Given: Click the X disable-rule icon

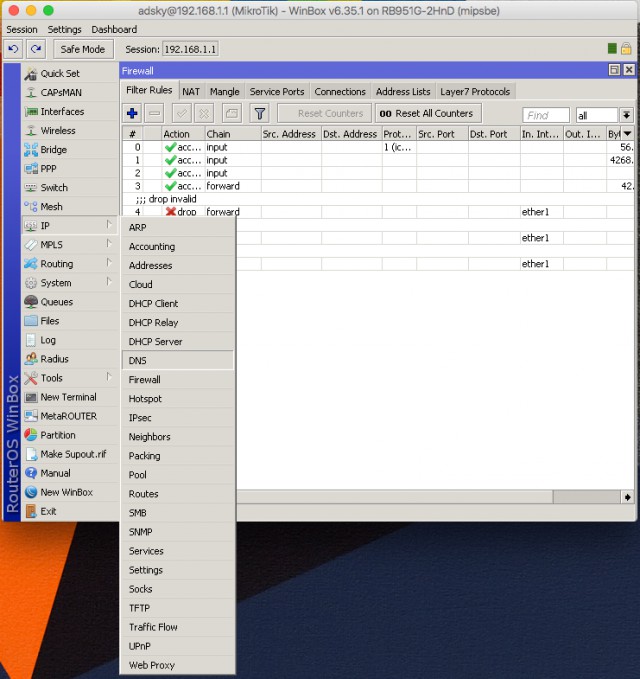Looking at the screenshot, I should coord(204,113).
